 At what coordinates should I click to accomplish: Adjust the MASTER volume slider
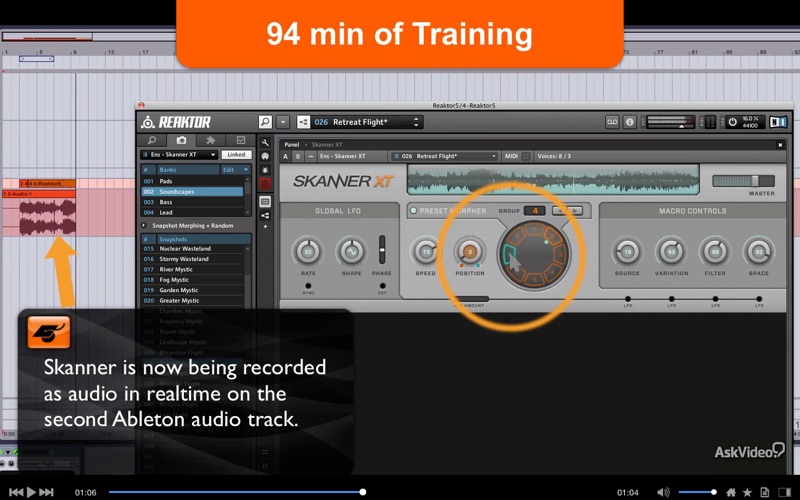click(744, 181)
